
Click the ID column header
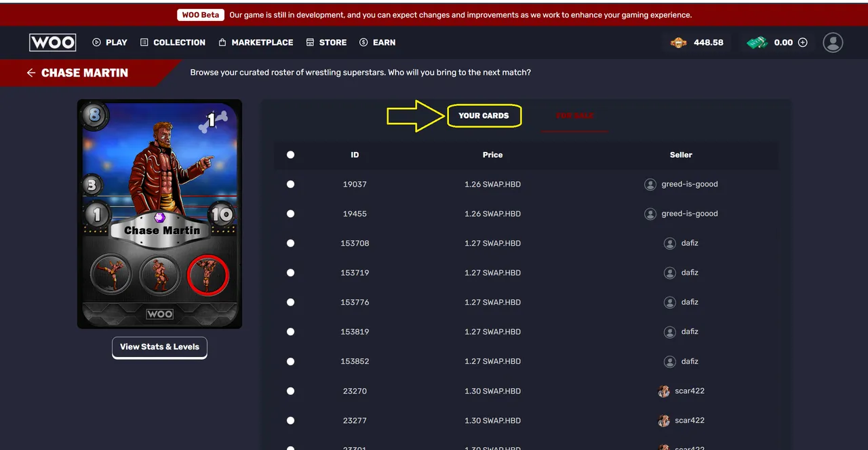coord(355,155)
